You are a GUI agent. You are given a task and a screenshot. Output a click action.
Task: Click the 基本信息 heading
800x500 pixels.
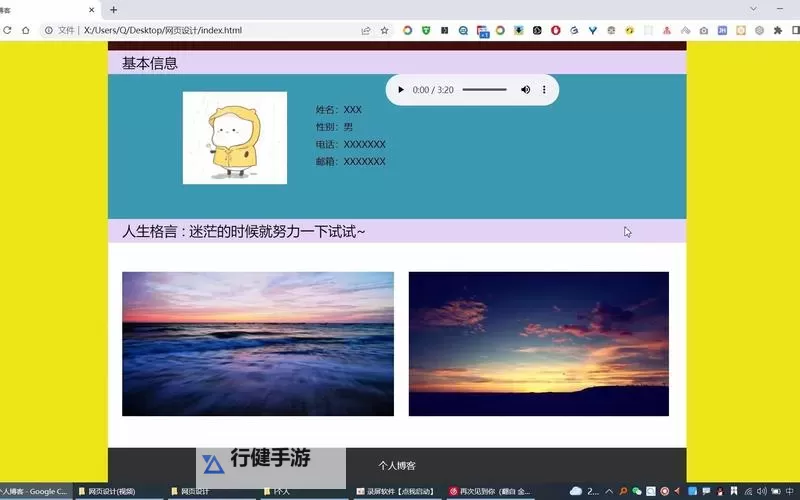tap(149, 63)
